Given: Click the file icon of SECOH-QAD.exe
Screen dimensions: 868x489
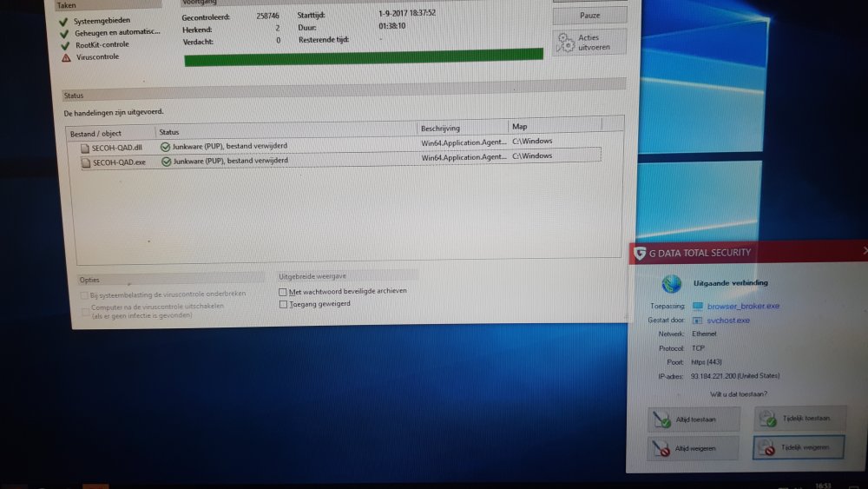Looking at the screenshot, I should tap(86, 163).
